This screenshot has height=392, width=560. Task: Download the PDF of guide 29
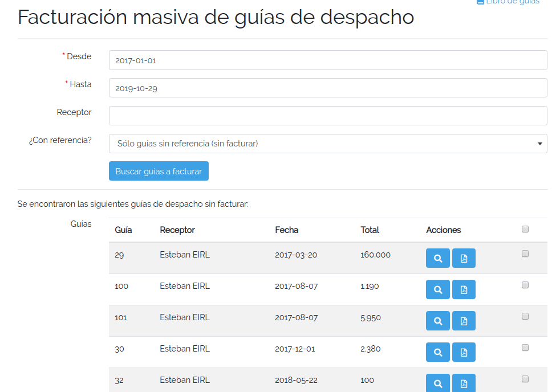(x=464, y=258)
